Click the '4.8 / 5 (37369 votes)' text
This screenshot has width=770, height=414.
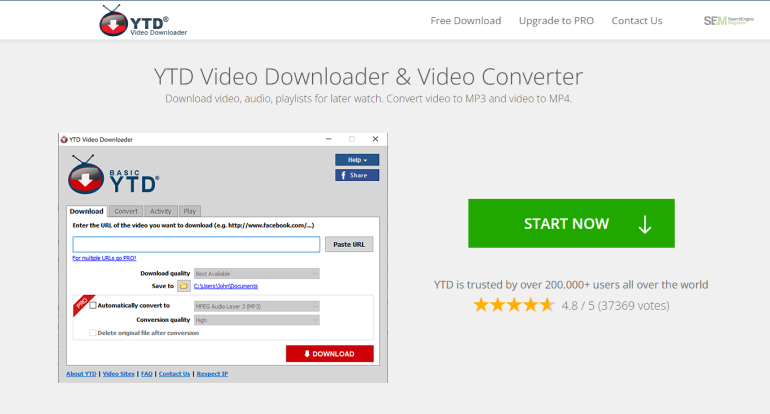coord(615,305)
